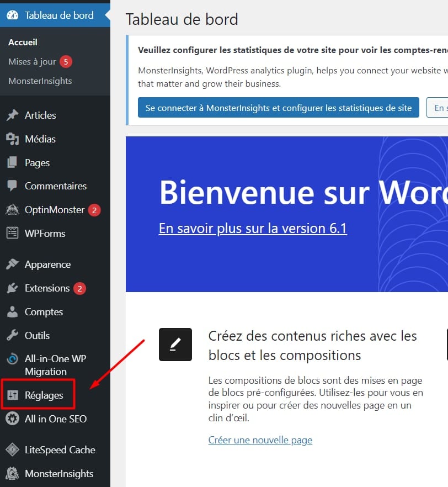Click the Articles pushpin icon
This screenshot has height=487, width=448.
click(12, 115)
